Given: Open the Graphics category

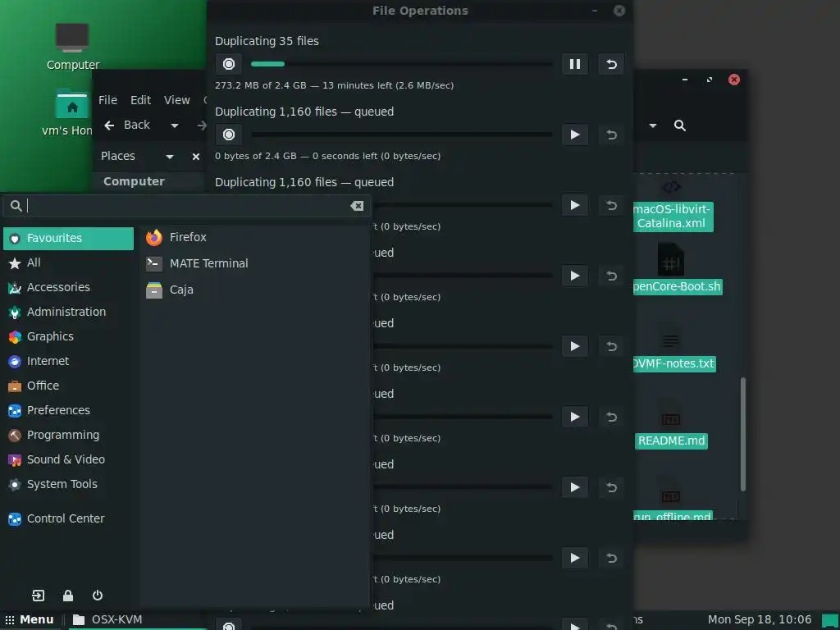Looking at the screenshot, I should click(69, 337).
